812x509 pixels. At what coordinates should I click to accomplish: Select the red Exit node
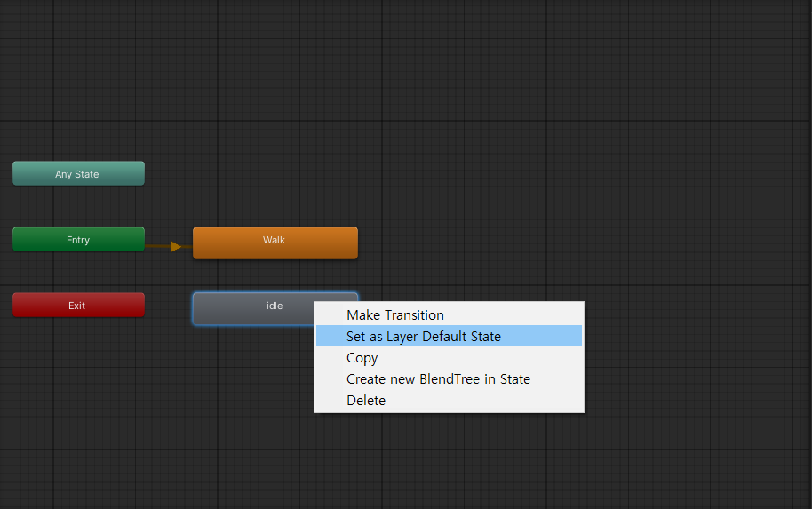(x=79, y=305)
